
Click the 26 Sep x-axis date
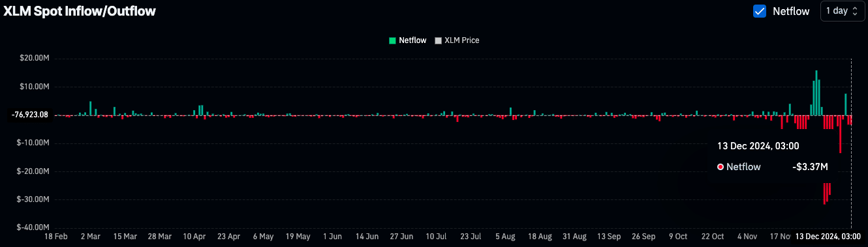point(643,236)
